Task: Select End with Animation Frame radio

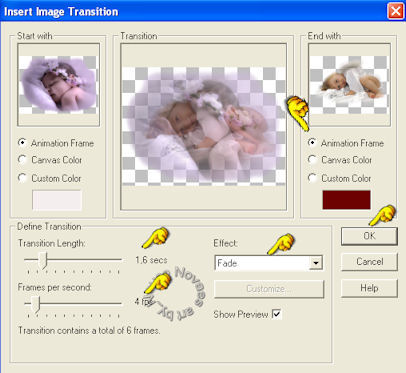Action: point(312,143)
